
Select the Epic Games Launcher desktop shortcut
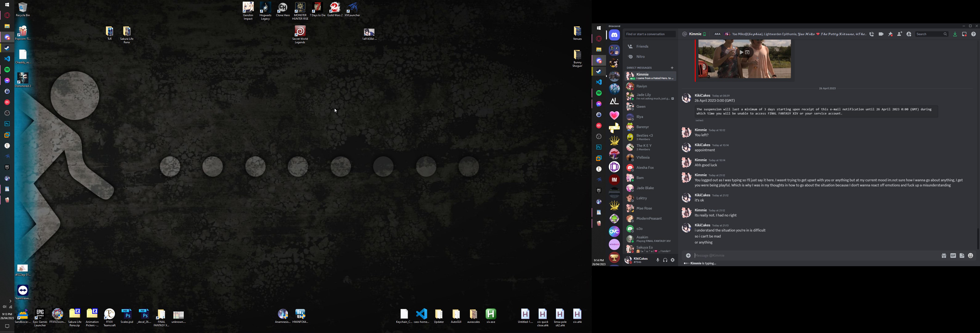click(40, 318)
